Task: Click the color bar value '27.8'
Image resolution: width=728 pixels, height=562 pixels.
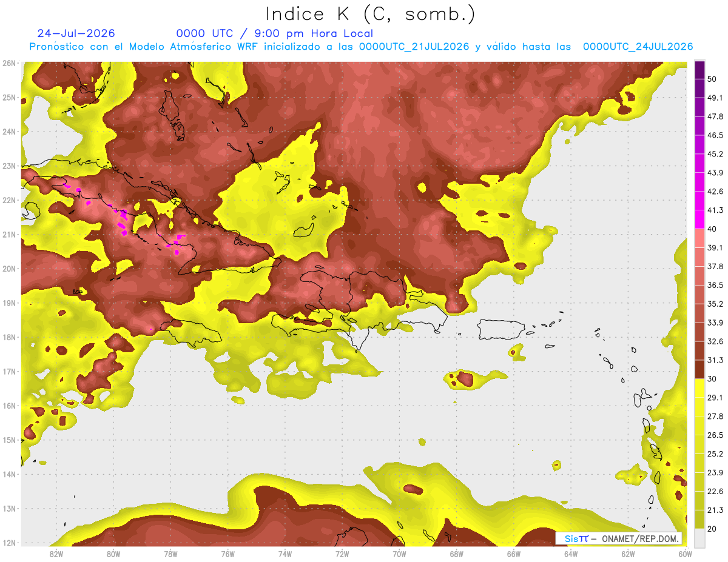Action: click(715, 416)
